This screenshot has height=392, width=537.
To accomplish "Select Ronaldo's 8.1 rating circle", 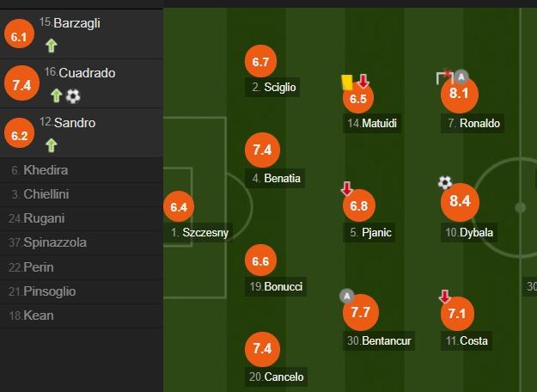I will click(x=459, y=94).
